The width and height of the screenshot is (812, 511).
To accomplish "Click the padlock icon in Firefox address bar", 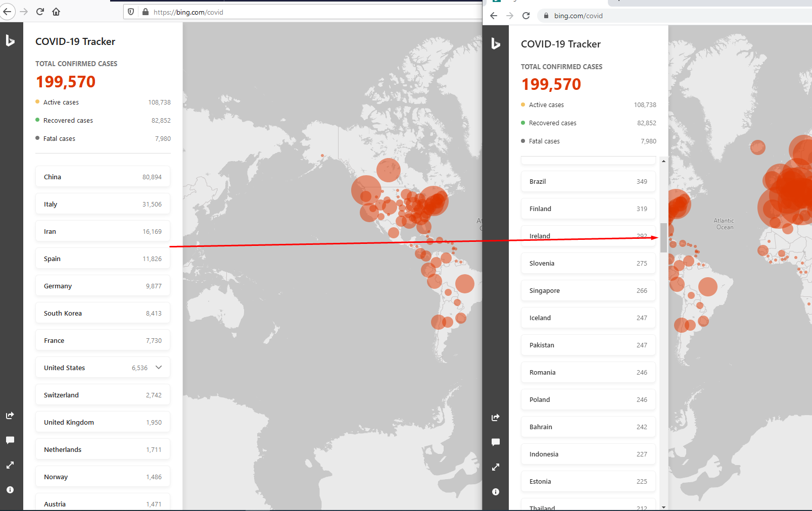I will point(146,12).
